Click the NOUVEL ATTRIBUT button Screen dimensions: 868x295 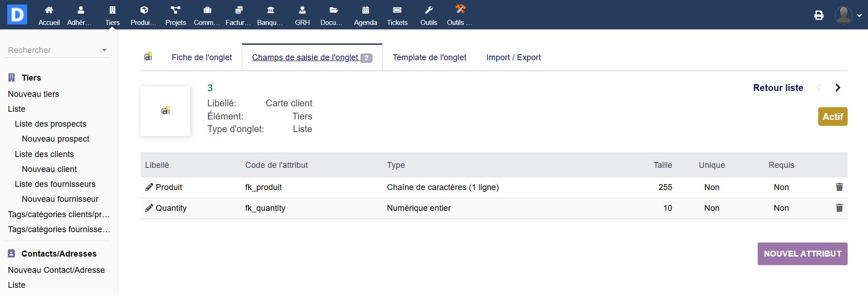(x=802, y=254)
